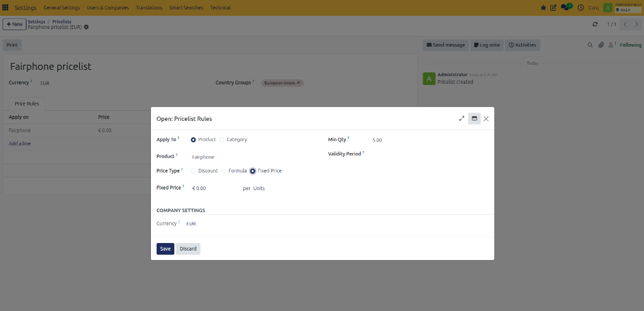Viewport: 644px width, 311px height.
Task: Open Technical menu
Action: coord(220,8)
